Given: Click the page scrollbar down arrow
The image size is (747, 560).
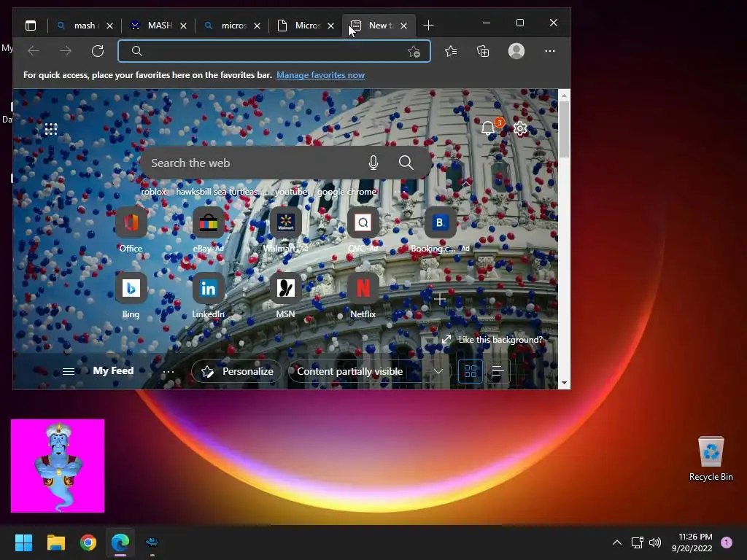Looking at the screenshot, I should [x=564, y=383].
